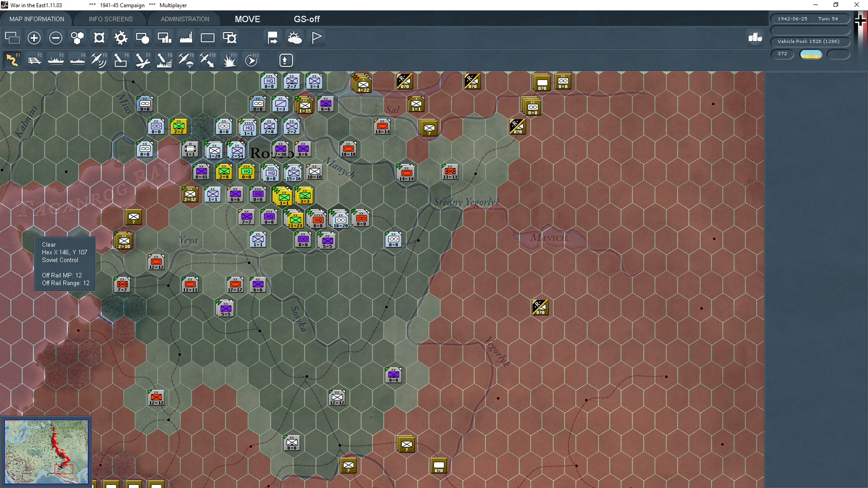Select the purple counter labeled 7=30
Image resolution: width=868 pixels, height=488 pixels.
click(x=280, y=150)
